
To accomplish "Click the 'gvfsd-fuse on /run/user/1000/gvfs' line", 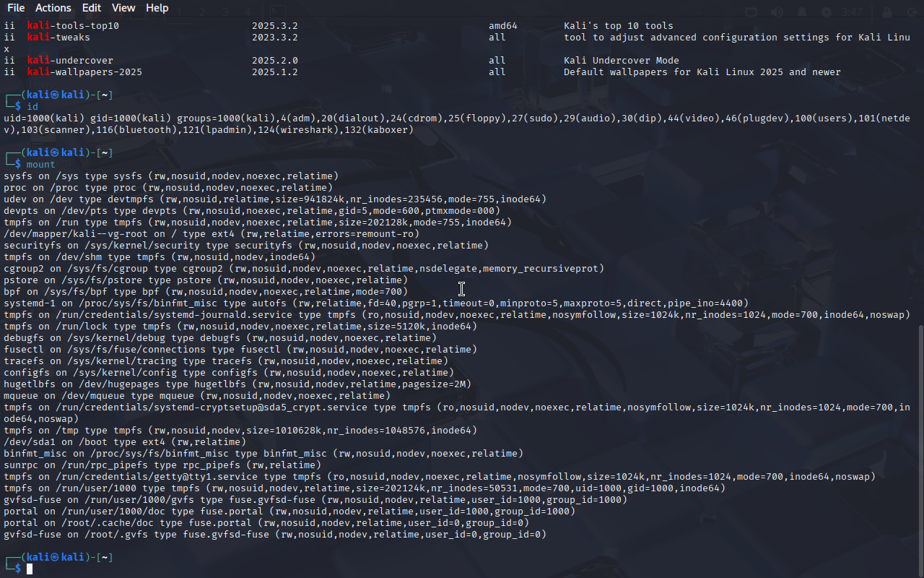I will (315, 500).
